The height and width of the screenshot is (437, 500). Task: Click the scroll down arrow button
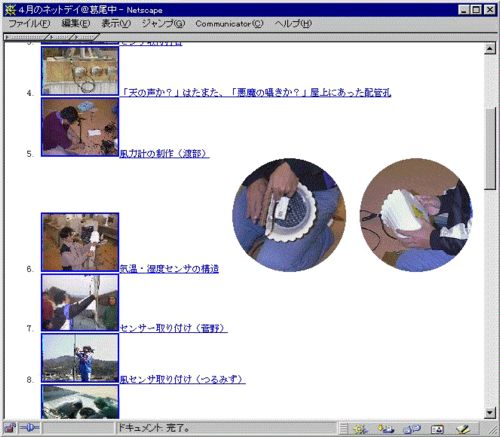pos(490,413)
